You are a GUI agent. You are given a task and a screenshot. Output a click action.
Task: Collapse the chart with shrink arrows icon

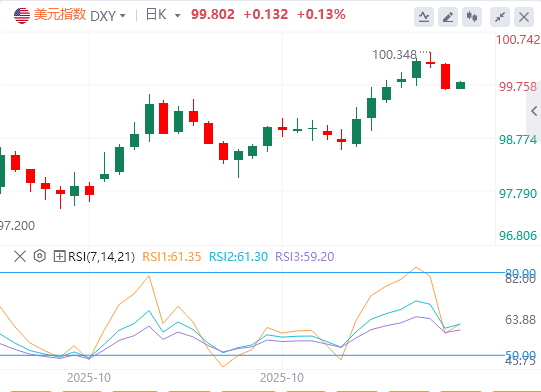(x=500, y=17)
